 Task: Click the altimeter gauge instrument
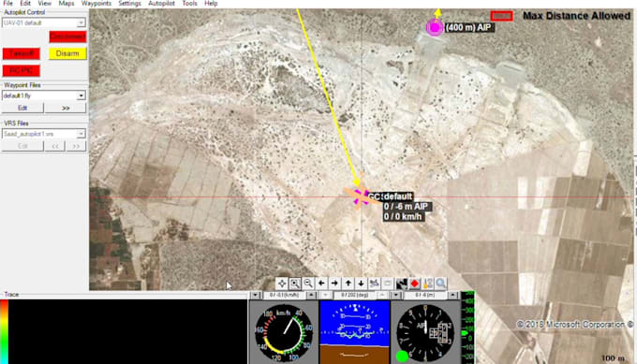pyautogui.click(x=425, y=333)
